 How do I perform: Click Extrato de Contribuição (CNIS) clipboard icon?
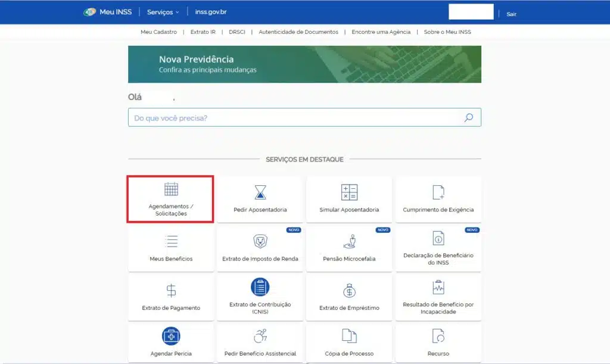point(260,287)
